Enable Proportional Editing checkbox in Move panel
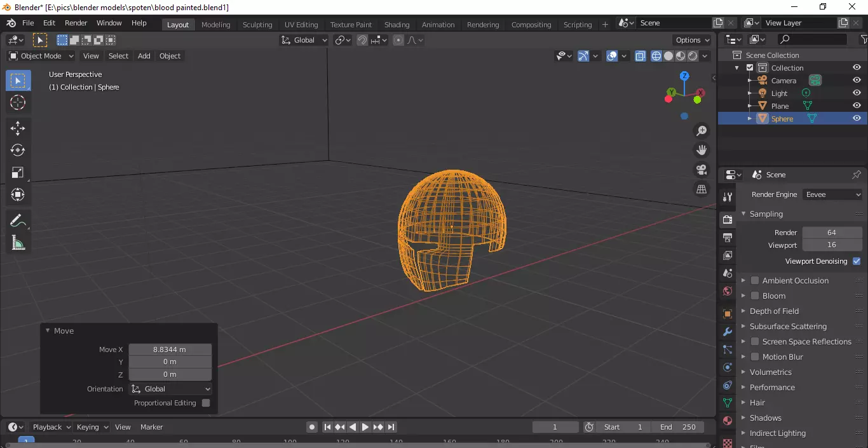This screenshot has width=868, height=448. click(x=206, y=403)
